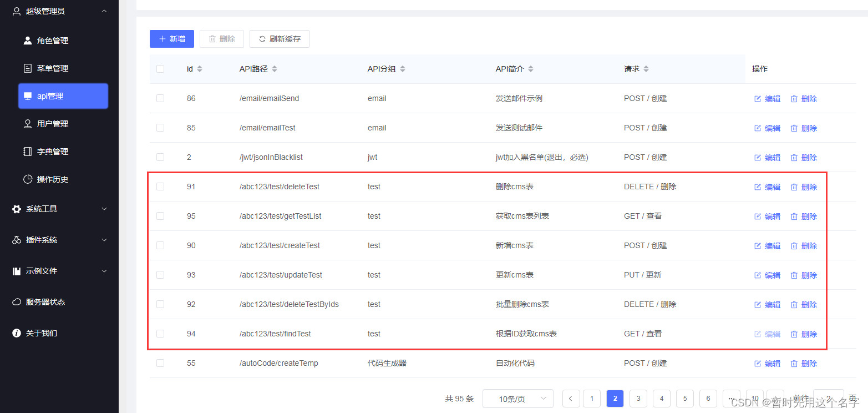Screen dimensions: 868x413
Task: Edit the getTestList row
Action: [x=767, y=216]
